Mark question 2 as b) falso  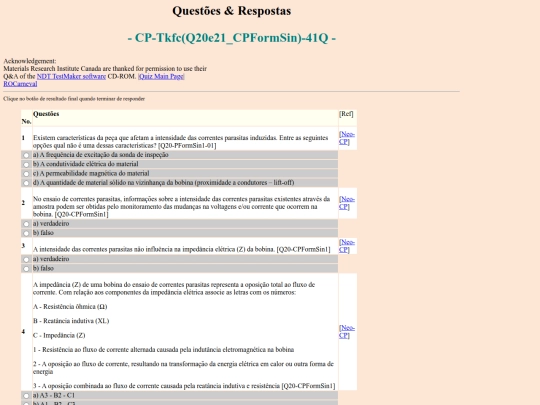(26, 233)
